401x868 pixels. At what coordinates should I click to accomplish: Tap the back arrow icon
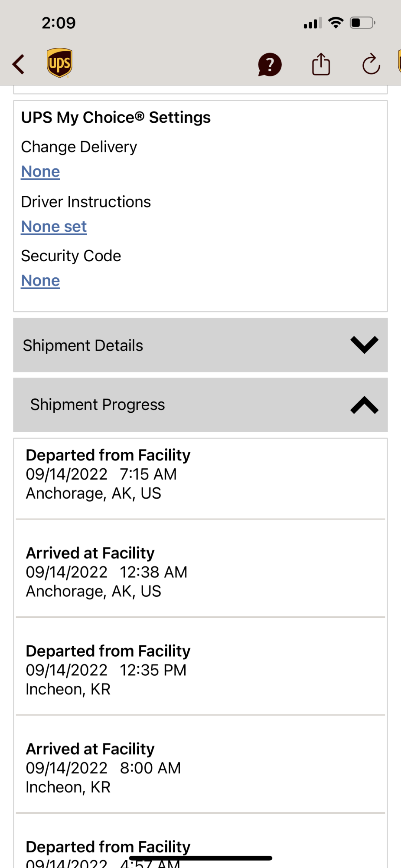(19, 64)
